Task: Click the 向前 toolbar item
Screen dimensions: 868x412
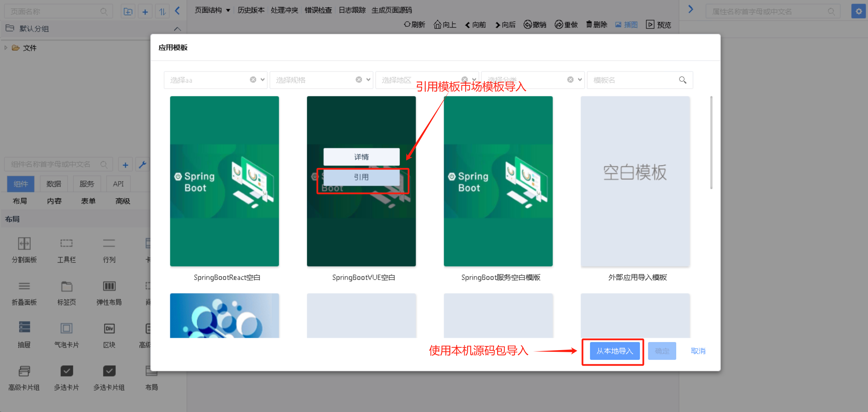Action: [x=475, y=25]
